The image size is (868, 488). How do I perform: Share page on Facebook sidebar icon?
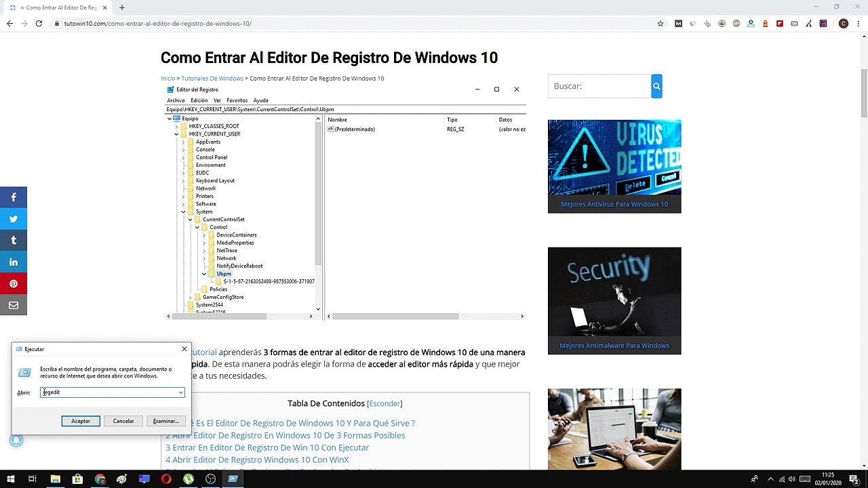[x=14, y=197]
